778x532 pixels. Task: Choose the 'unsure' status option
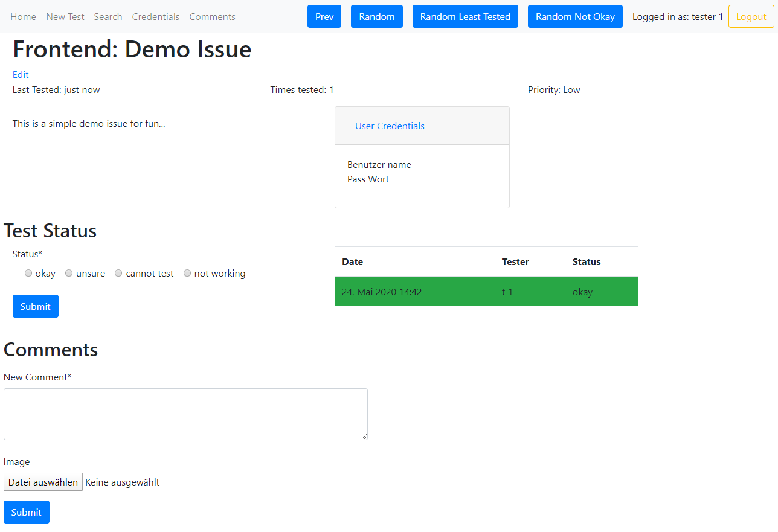[x=69, y=274]
